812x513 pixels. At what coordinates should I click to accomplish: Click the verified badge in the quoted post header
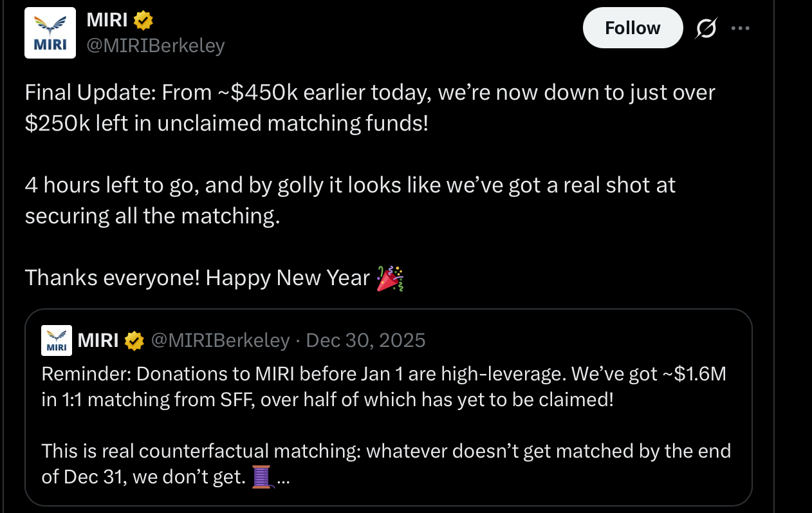(x=134, y=340)
